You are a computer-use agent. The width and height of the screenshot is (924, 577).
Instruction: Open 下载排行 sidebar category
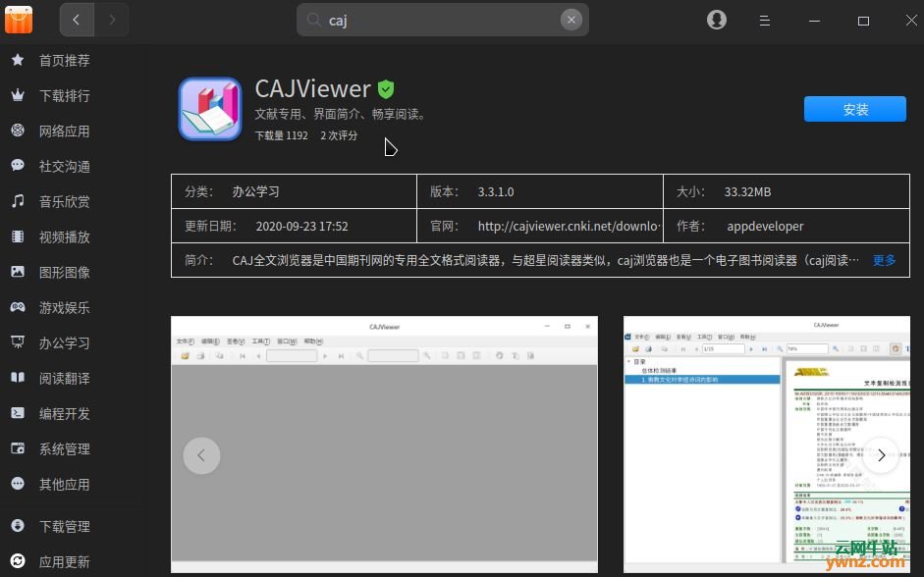[64, 95]
